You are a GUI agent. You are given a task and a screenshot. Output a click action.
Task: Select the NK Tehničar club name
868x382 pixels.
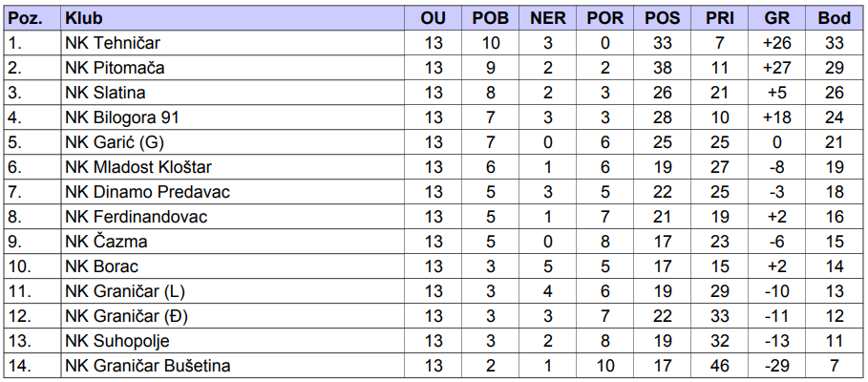(x=113, y=43)
